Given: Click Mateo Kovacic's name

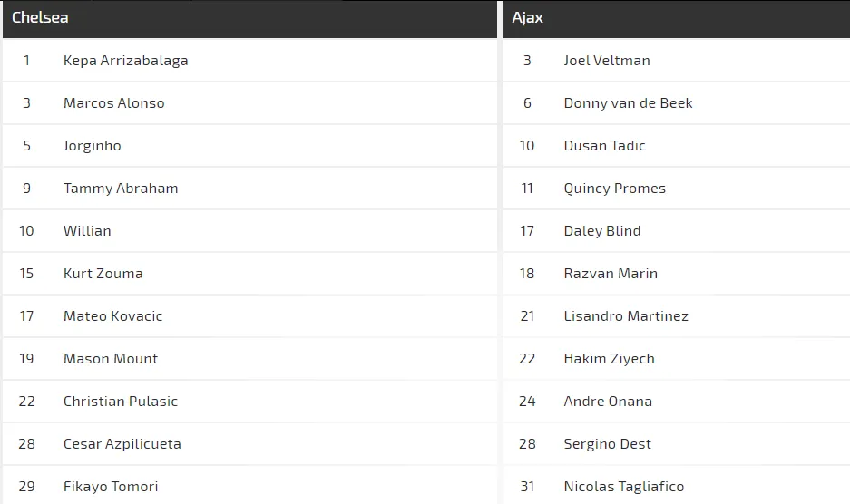Looking at the screenshot, I should [x=112, y=316].
